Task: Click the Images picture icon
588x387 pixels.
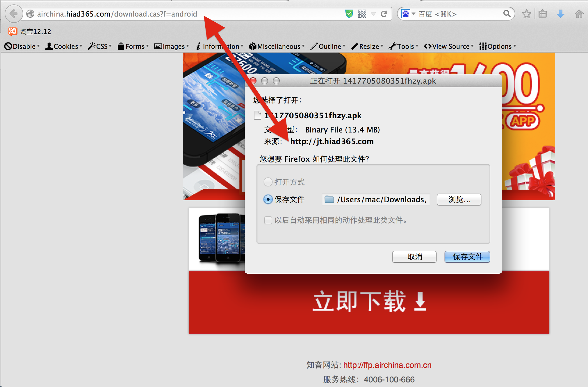Action: [158, 46]
